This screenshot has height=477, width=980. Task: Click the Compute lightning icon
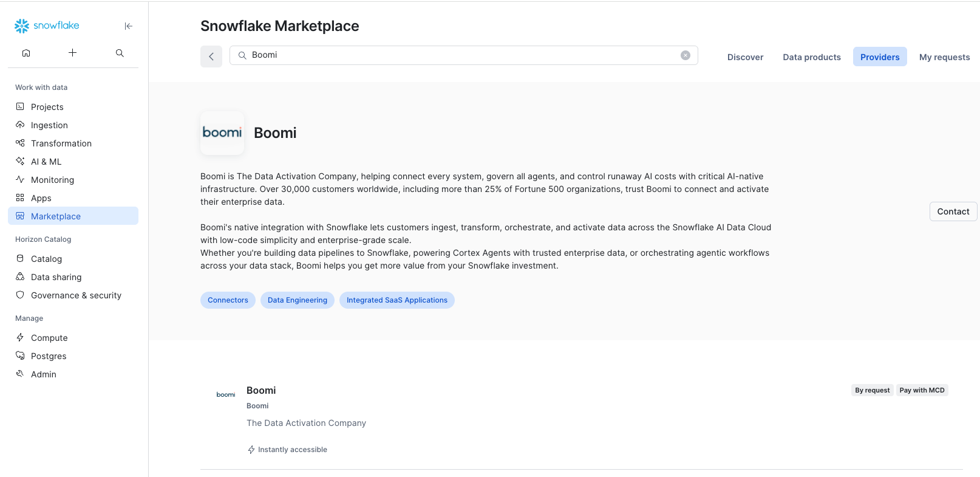click(20, 337)
